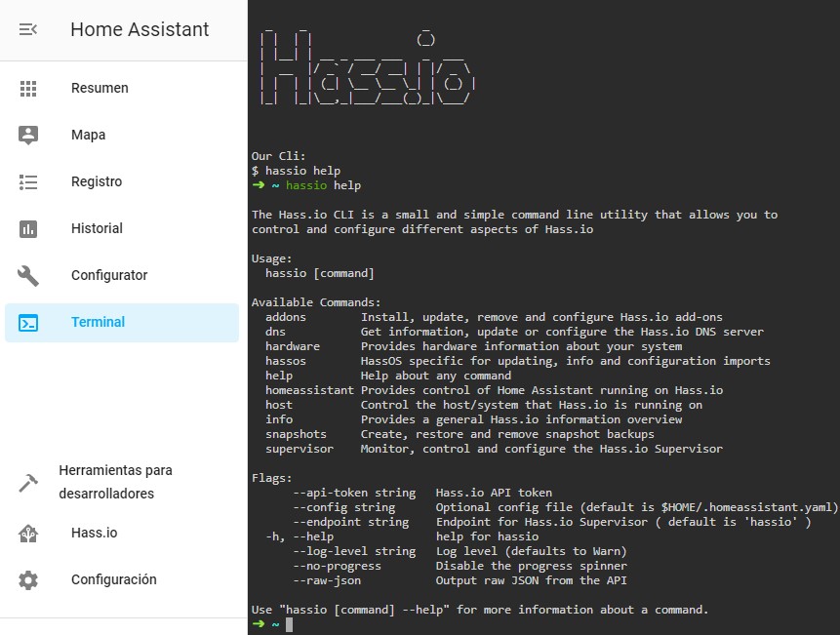
Task: Click the '--log-level string' flag
Action: click(x=354, y=551)
